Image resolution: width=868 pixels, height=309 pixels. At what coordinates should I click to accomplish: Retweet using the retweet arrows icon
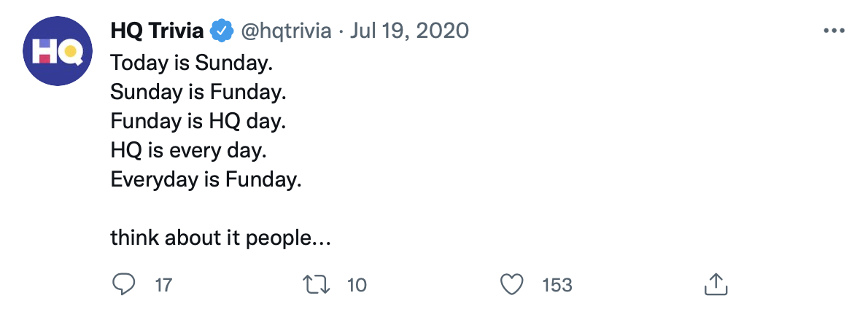pos(317,285)
